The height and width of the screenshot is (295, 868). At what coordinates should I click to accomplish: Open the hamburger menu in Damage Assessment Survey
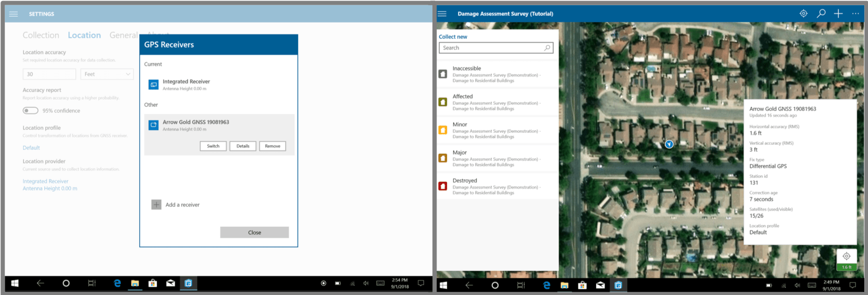coord(442,14)
